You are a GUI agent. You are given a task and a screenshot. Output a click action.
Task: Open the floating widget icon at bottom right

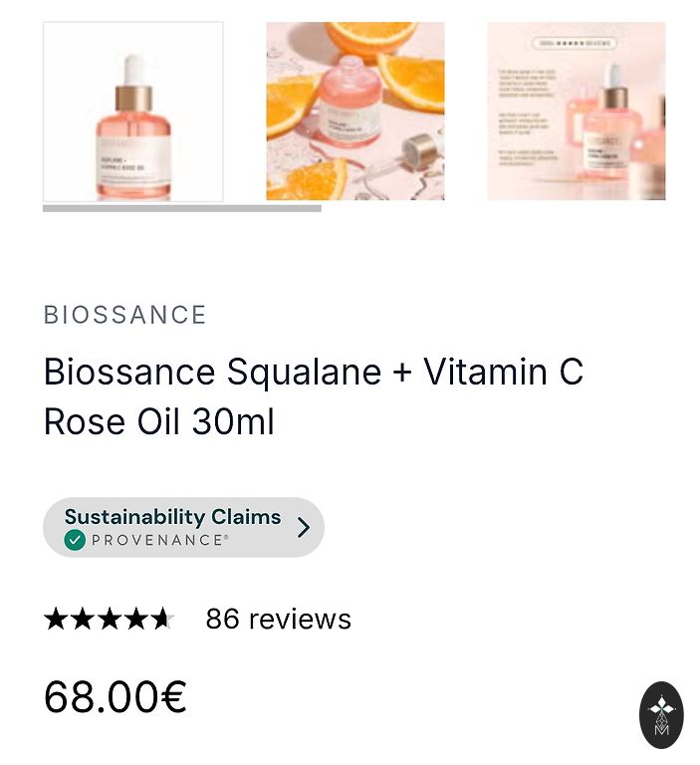click(x=661, y=714)
